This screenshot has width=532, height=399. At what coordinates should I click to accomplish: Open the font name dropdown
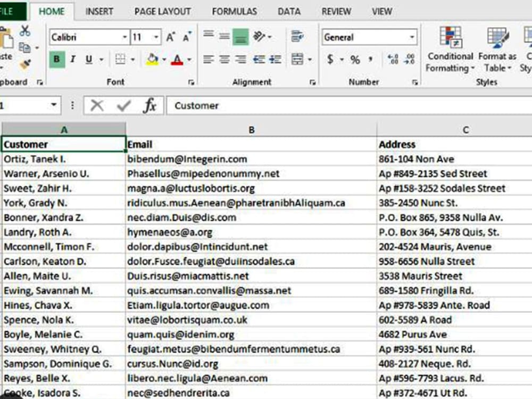click(124, 37)
